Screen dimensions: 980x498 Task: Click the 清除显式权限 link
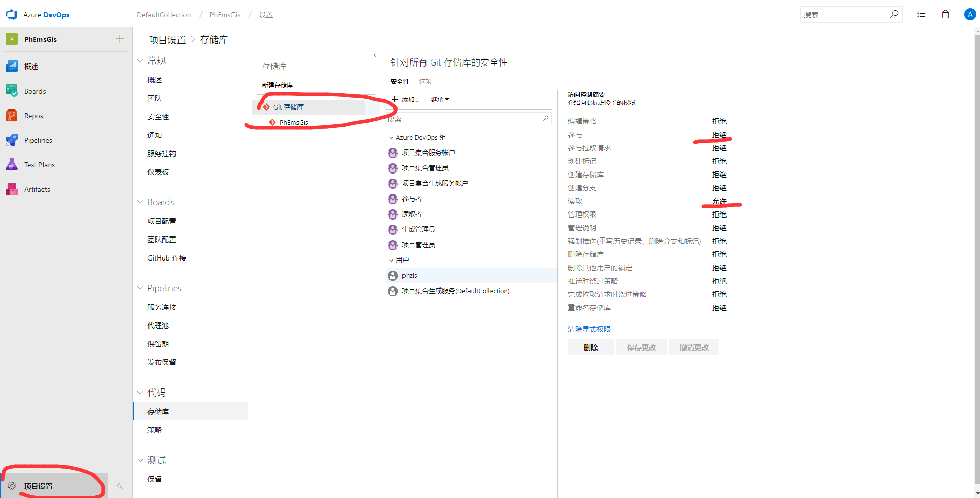[589, 329]
